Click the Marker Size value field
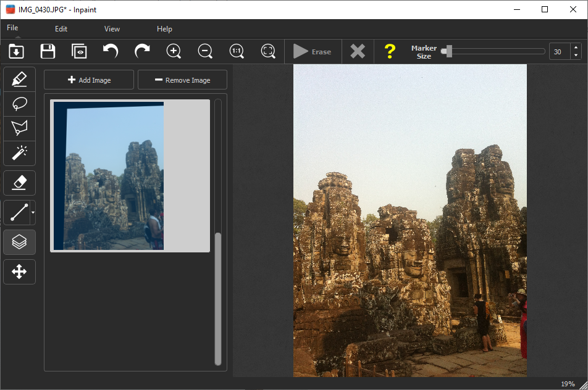This screenshot has width=588, height=390. click(560, 52)
